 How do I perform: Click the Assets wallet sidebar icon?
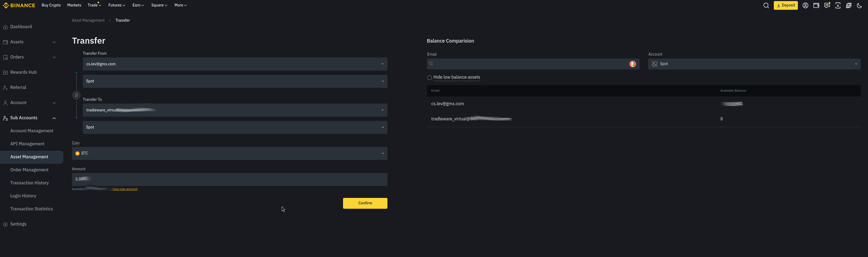pyautogui.click(x=5, y=42)
